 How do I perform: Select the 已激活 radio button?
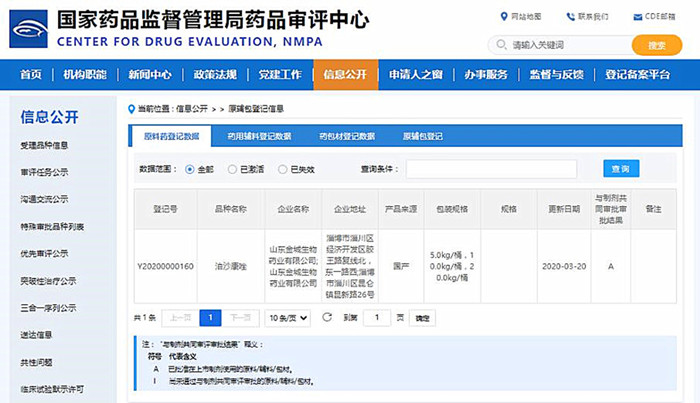(232, 169)
